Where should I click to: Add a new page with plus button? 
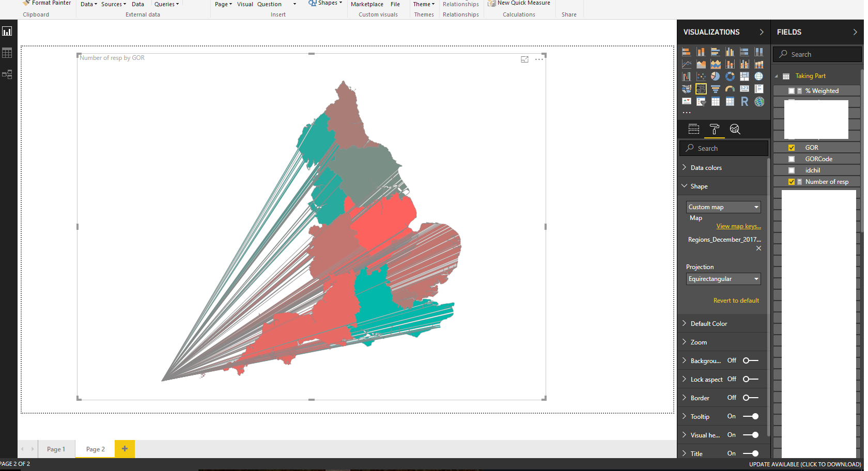[x=125, y=449]
